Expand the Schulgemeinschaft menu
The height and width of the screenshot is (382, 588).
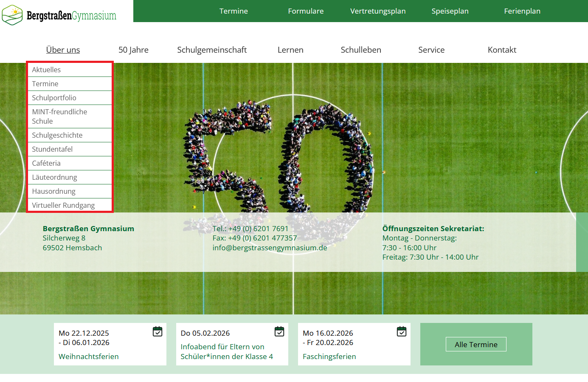pos(211,50)
